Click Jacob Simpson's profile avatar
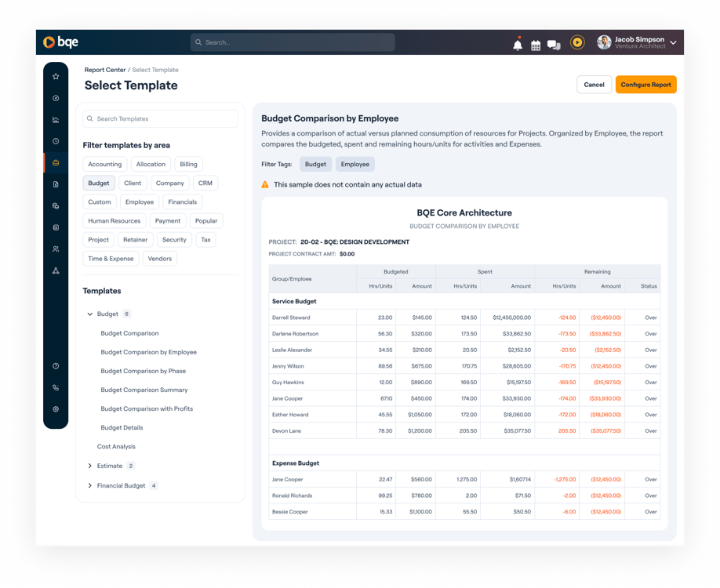 (x=604, y=42)
